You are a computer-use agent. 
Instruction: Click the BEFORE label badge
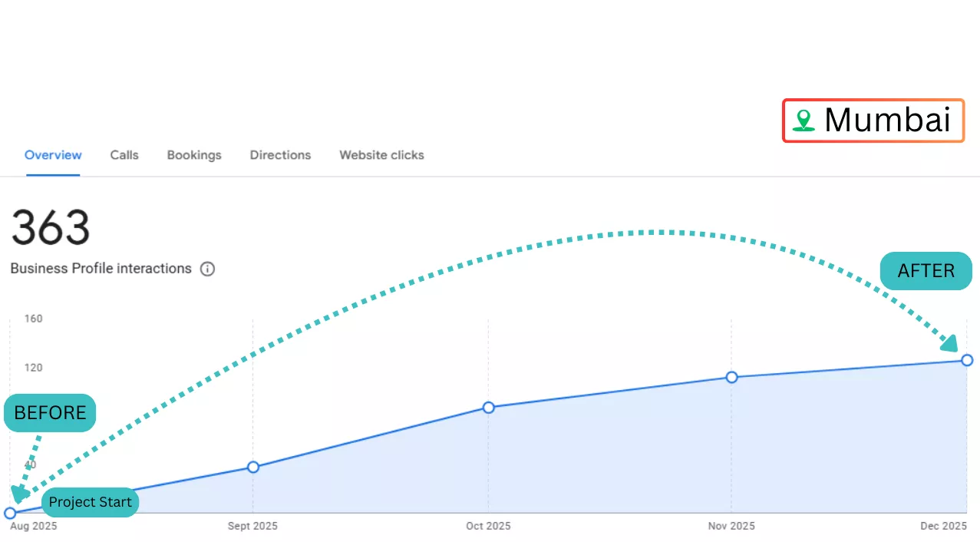(50, 413)
